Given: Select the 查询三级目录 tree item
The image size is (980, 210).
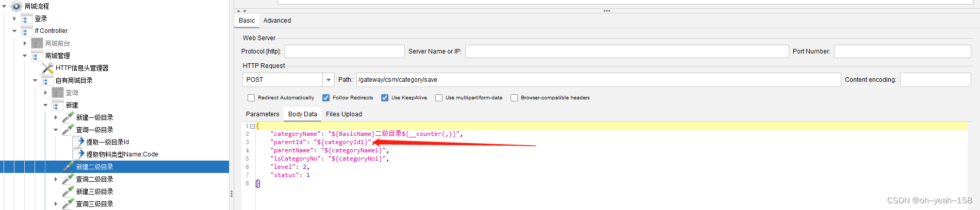Looking at the screenshot, I should pyautogui.click(x=94, y=204).
